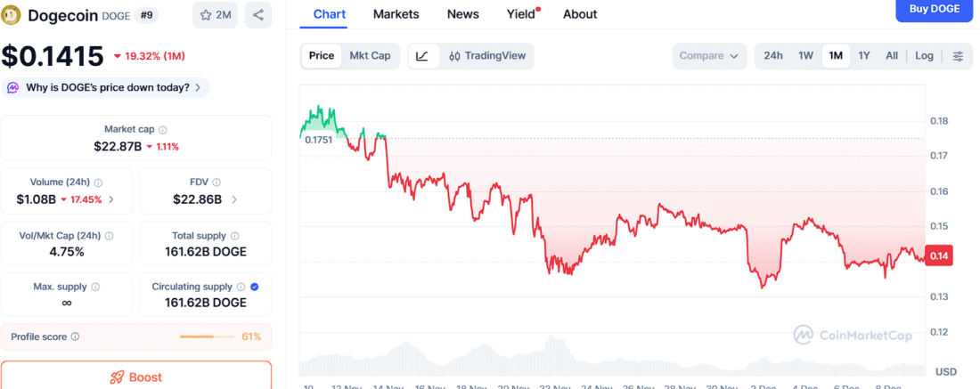980x389 pixels.
Task: Click the share icon button
Action: (257, 15)
